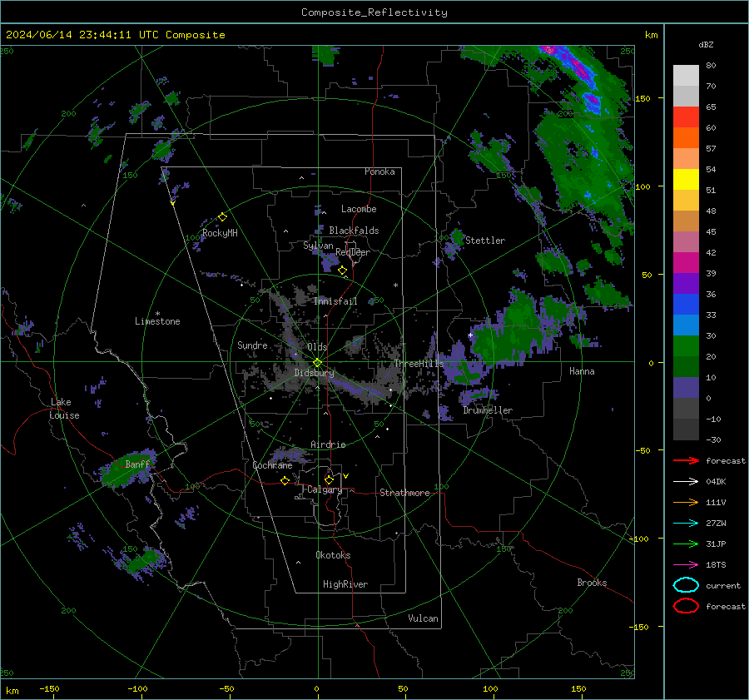Image resolution: width=749 pixels, height=700 pixels.
Task: Click the cyan 27ZW arrow legend icon
Action: (x=686, y=524)
